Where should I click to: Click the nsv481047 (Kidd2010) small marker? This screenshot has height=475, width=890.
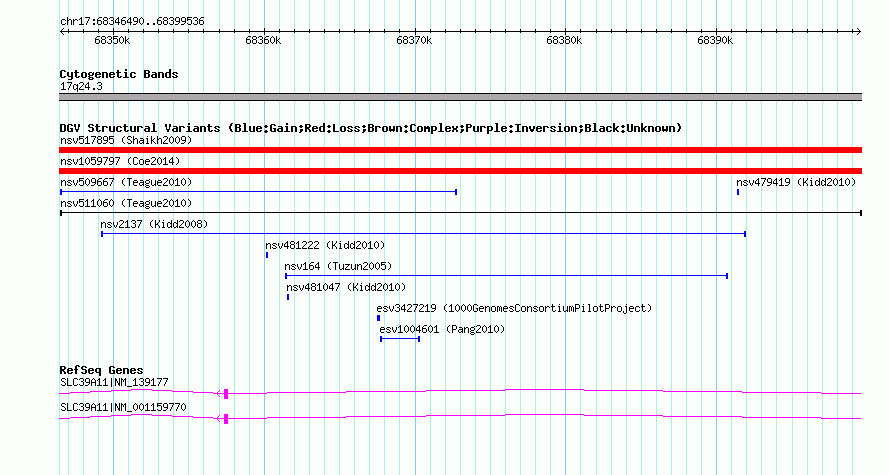pyautogui.click(x=288, y=297)
